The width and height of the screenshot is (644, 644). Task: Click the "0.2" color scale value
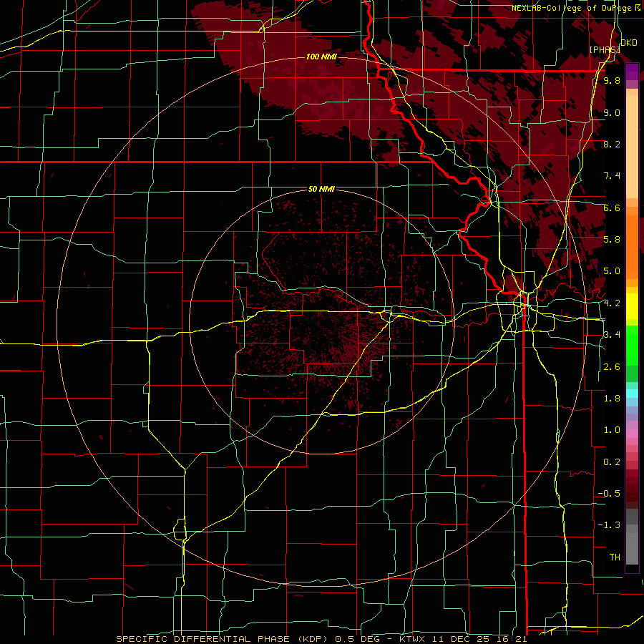click(612, 462)
